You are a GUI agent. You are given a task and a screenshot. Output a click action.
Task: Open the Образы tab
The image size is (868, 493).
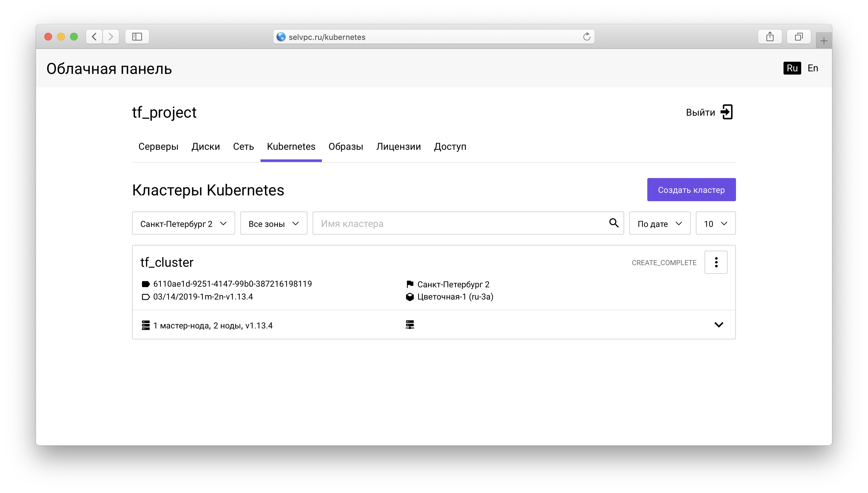(x=346, y=147)
